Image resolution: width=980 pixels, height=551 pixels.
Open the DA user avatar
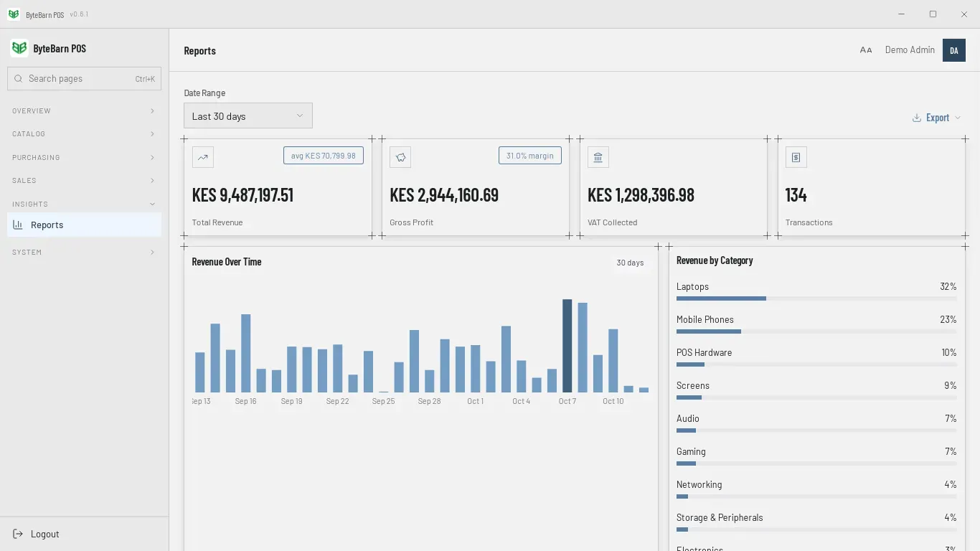pyautogui.click(x=954, y=50)
